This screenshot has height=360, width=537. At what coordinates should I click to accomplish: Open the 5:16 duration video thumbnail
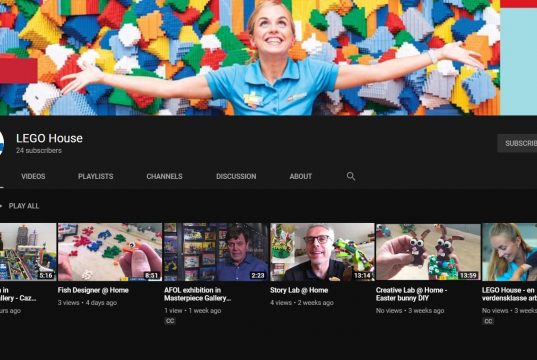click(28, 252)
